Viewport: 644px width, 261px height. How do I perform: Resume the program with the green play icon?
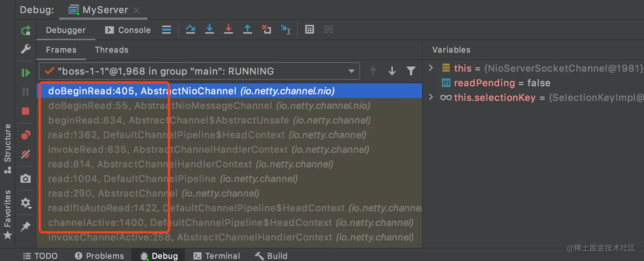click(x=26, y=73)
